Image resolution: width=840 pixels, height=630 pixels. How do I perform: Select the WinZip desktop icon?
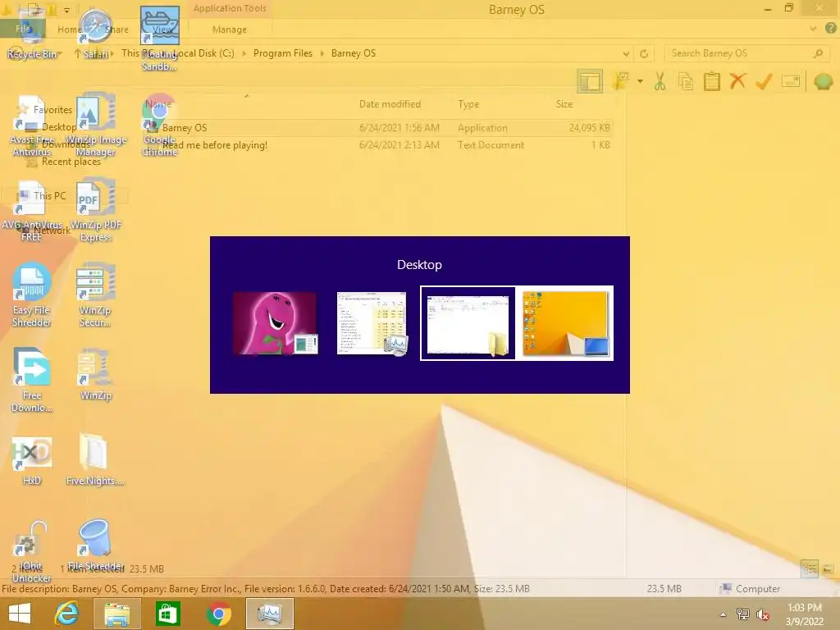(x=95, y=375)
